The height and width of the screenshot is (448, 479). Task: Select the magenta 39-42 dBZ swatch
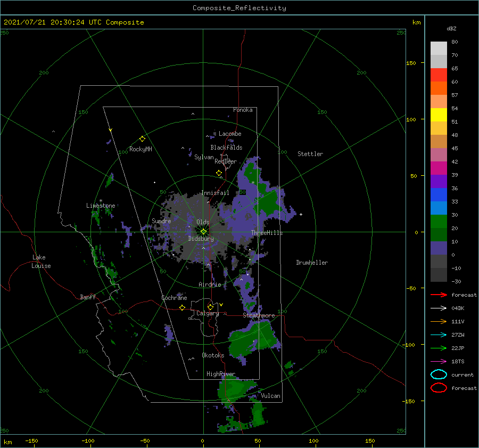point(439,168)
